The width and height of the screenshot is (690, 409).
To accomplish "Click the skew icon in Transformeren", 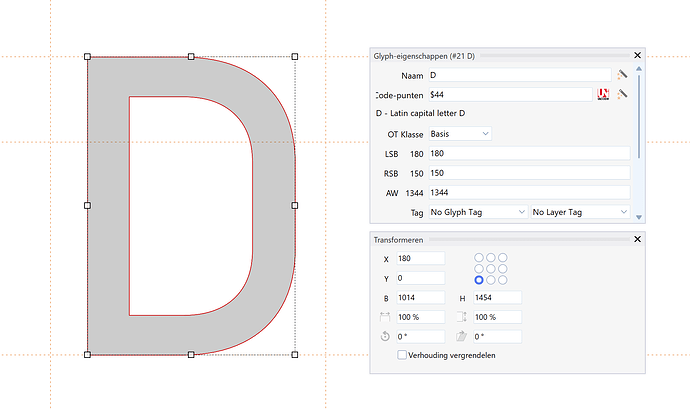I will (461, 336).
